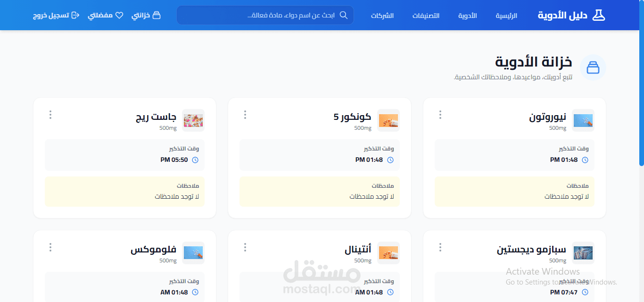Go to الرئيسية in the navigation
The width and height of the screenshot is (644, 302).
pos(506,16)
